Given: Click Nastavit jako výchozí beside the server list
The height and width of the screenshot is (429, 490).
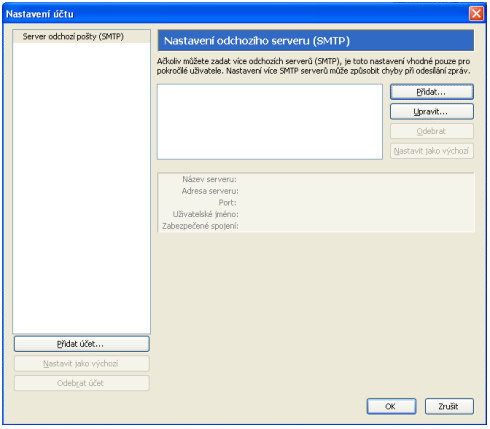Looking at the screenshot, I should click(x=432, y=151).
